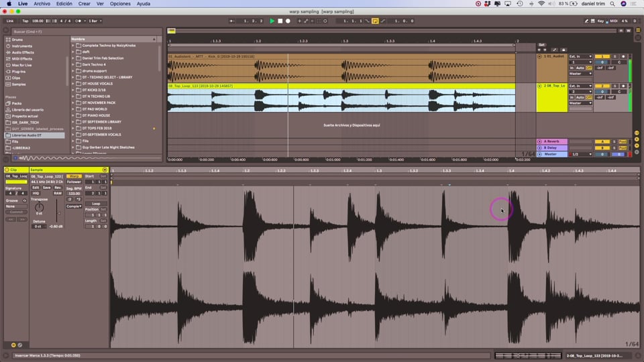Screen dimensions: 644x362
Task: Open the Opciones menu
Action: [120, 4]
